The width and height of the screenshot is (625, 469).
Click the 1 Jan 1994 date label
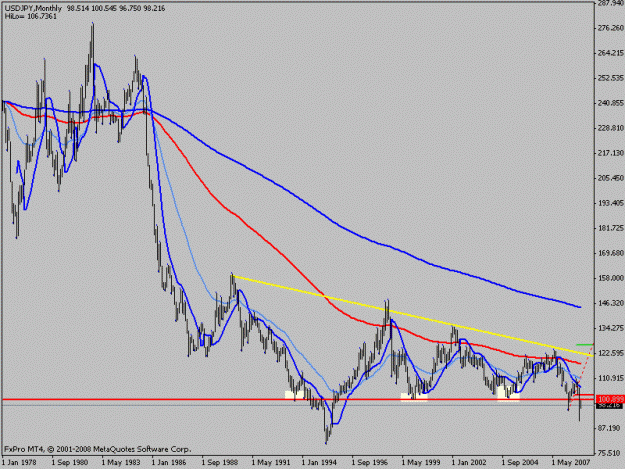[x=320, y=463]
